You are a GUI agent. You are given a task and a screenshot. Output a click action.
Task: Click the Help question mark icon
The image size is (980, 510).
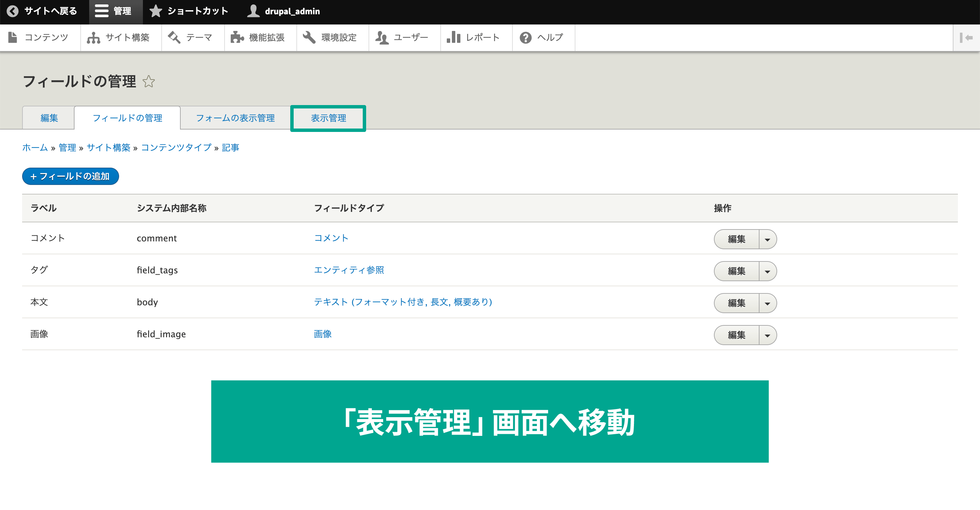click(525, 37)
